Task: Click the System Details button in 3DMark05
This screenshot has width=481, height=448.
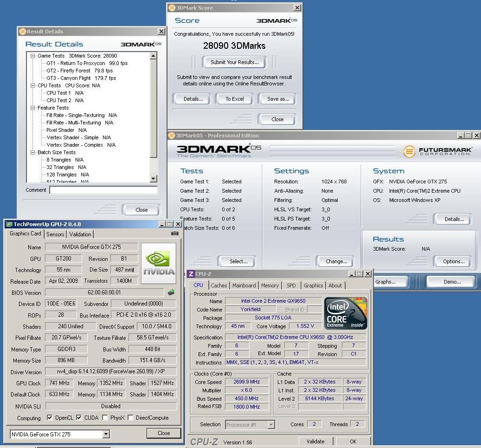Action: click(452, 219)
